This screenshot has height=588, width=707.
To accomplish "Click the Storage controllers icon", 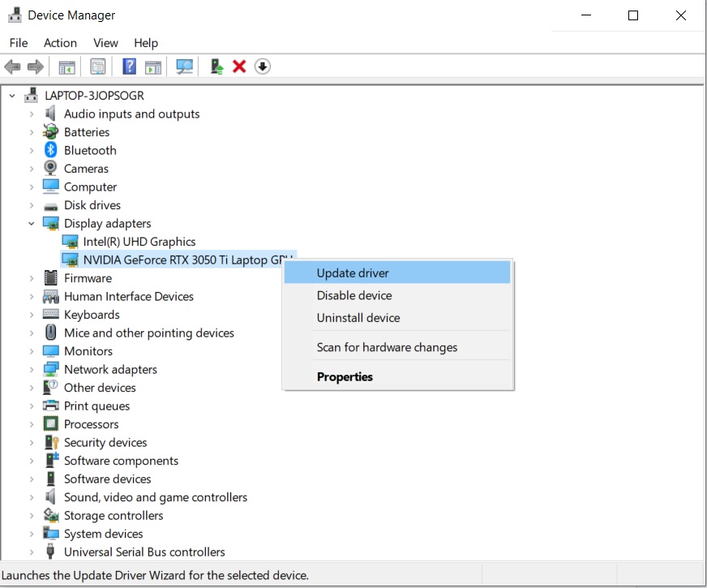I will pyautogui.click(x=51, y=514).
